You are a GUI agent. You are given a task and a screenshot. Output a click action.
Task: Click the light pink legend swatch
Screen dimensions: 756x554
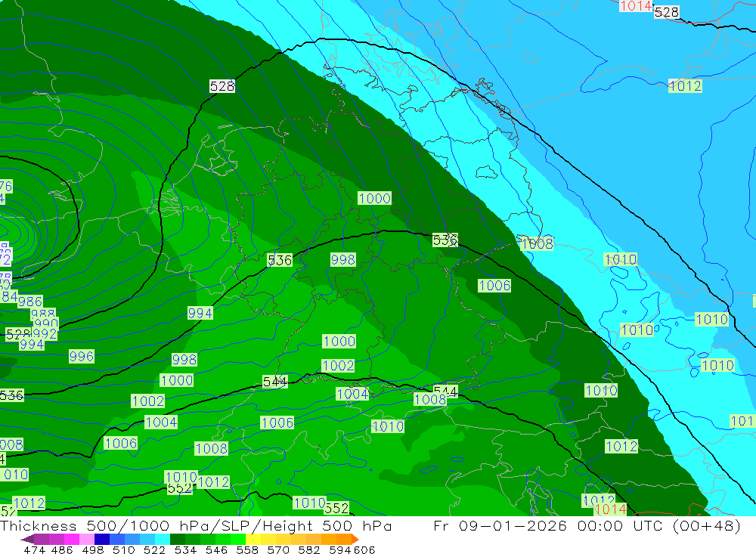point(87,539)
